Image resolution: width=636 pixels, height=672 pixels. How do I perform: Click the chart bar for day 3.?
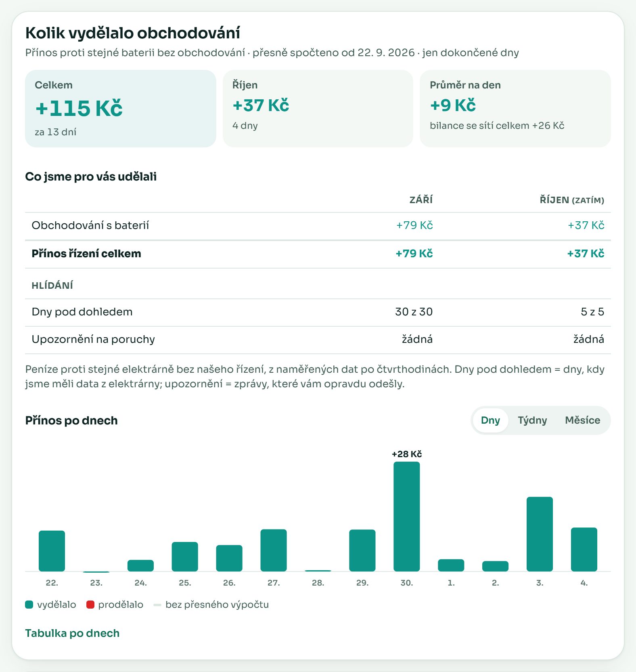point(540,534)
